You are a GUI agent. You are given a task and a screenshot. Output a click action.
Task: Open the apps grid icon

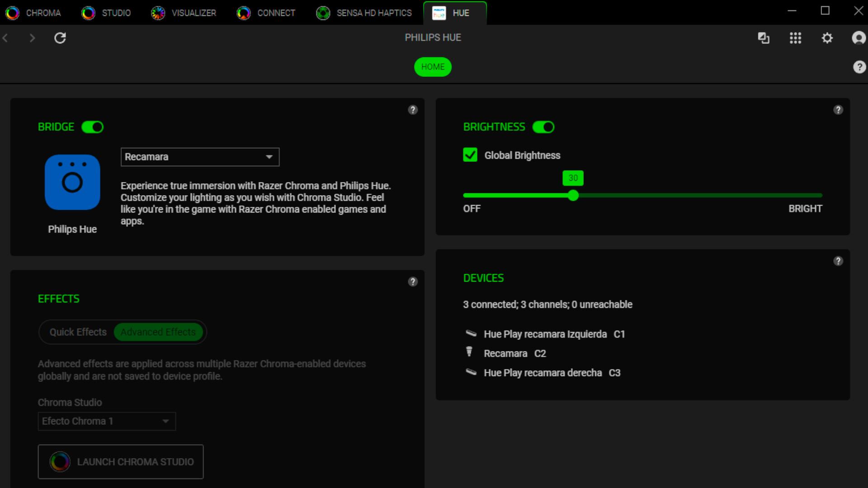(795, 38)
